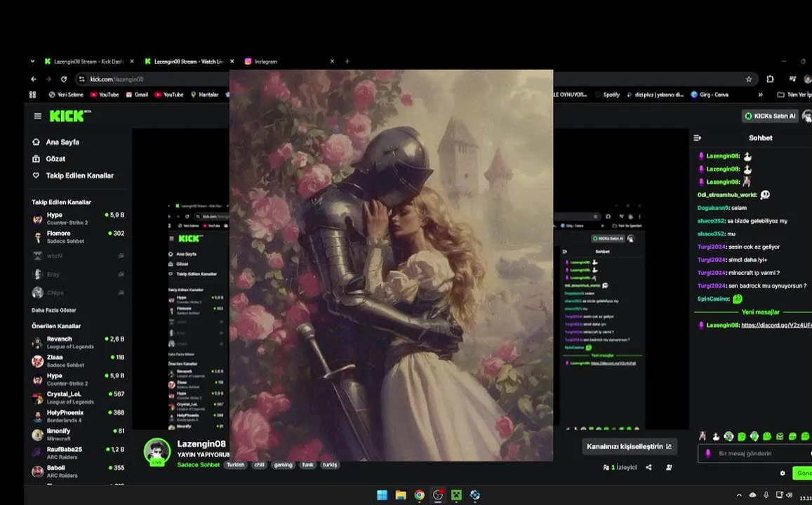Open discord.gg link in chat
The image size is (812, 505).
point(776,325)
